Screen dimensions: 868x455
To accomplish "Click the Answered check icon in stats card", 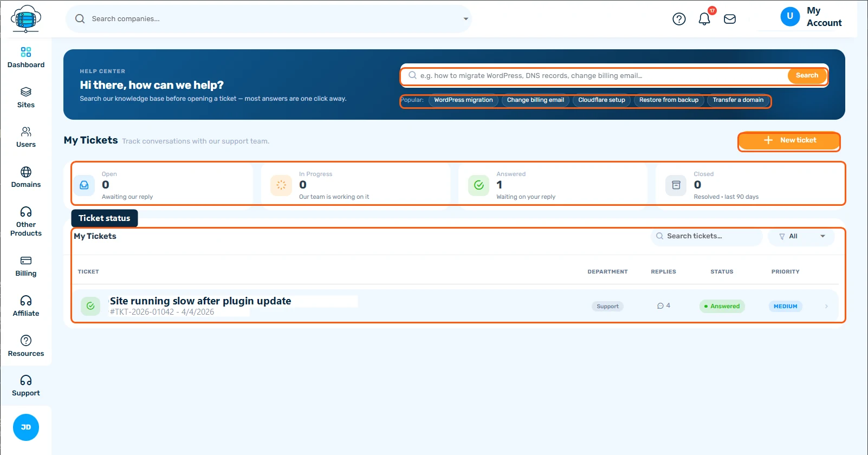I will pyautogui.click(x=479, y=185).
